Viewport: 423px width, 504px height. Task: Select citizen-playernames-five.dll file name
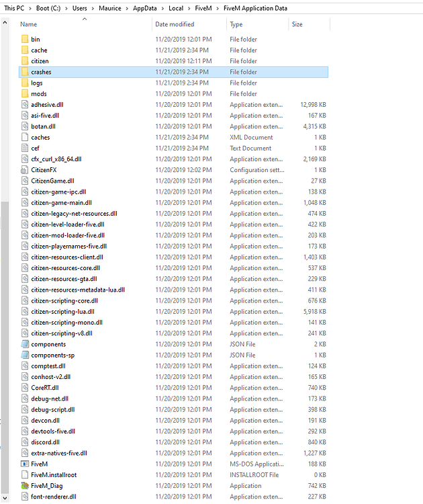(x=69, y=247)
